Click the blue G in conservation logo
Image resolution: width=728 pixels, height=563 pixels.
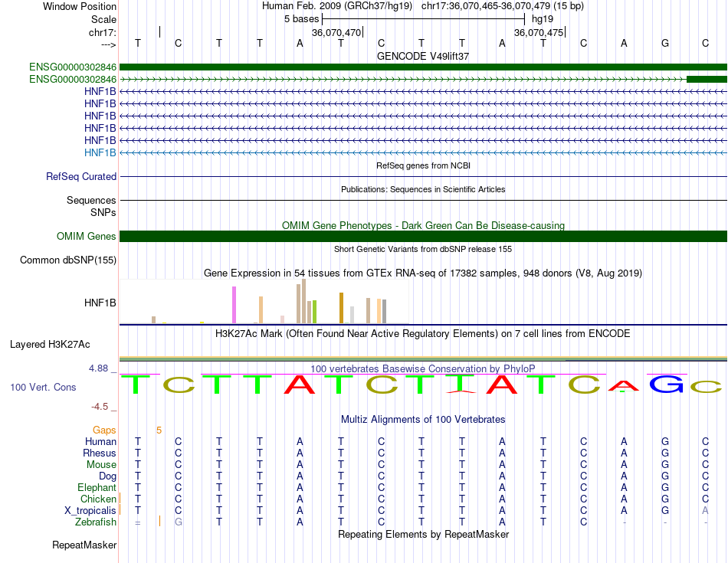click(x=666, y=384)
